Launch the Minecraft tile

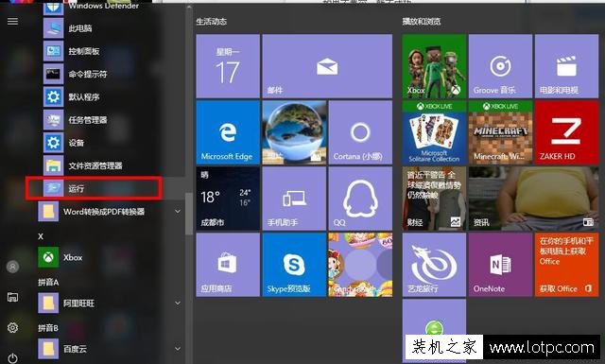pos(500,132)
